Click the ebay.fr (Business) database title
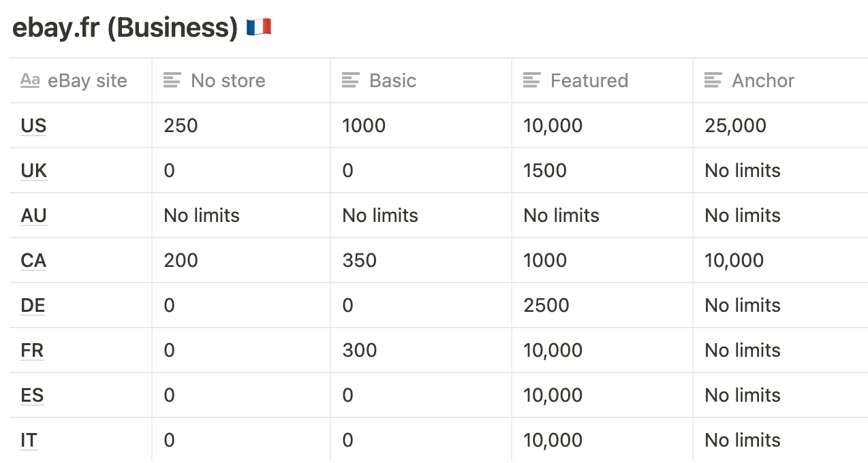Screen dimensions: 868x463 click(125, 28)
